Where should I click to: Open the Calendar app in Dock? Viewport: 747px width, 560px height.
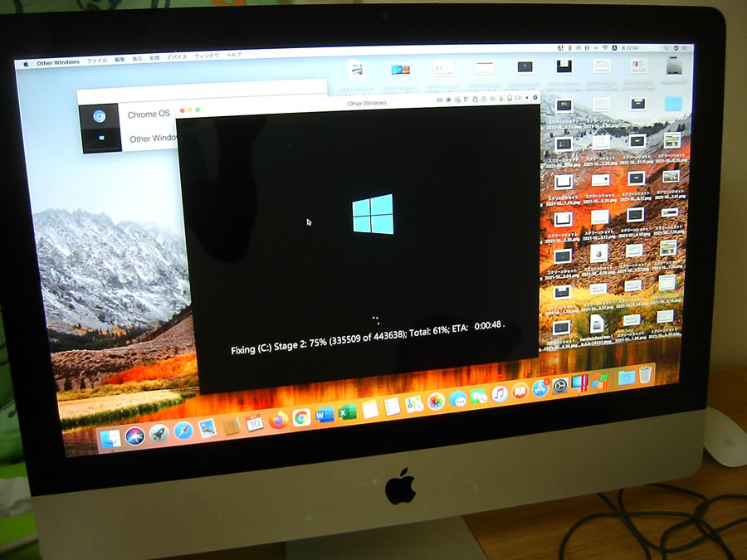coord(255,422)
